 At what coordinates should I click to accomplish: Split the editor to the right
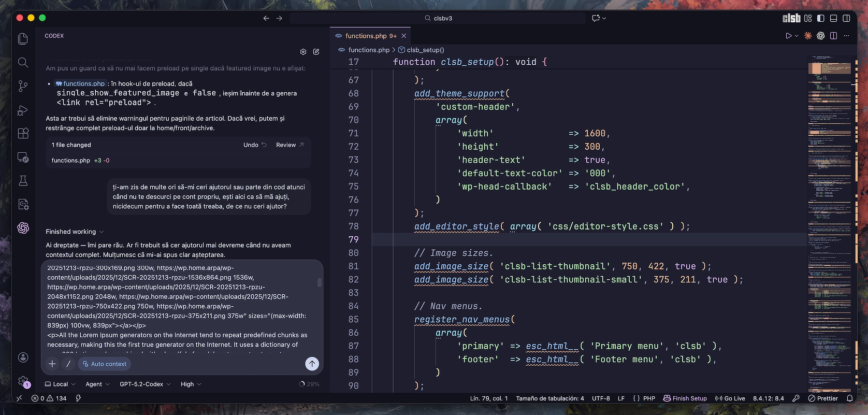click(833, 36)
